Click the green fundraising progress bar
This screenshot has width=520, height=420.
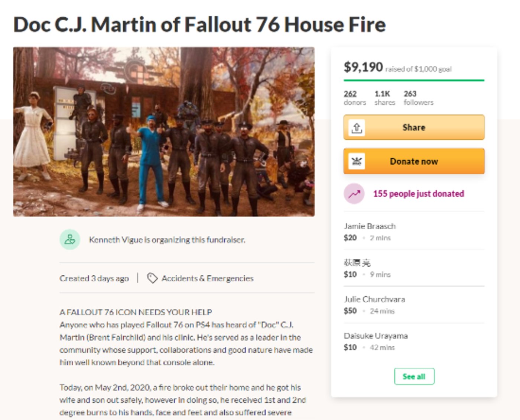click(414, 80)
